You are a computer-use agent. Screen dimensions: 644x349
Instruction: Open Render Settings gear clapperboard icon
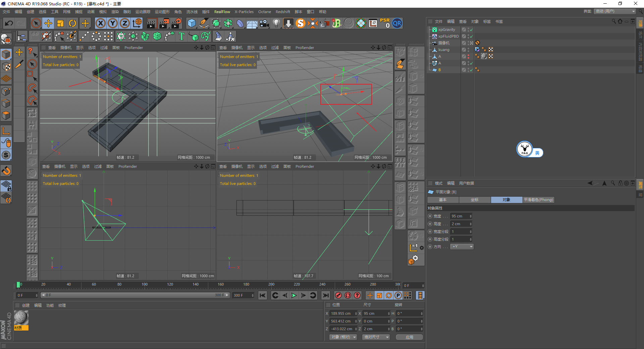pyautogui.click(x=176, y=23)
